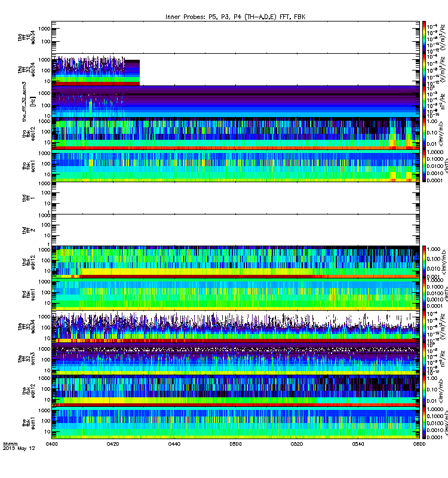Screen dimensions: 448x478
Task: Click the 0420 time axis label
Action: pos(113,444)
